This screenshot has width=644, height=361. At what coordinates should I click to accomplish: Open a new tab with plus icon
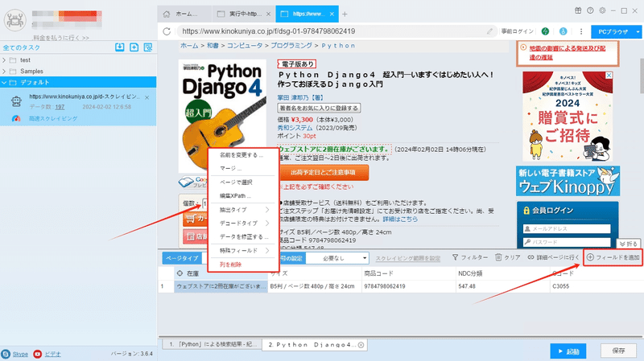pyautogui.click(x=345, y=14)
